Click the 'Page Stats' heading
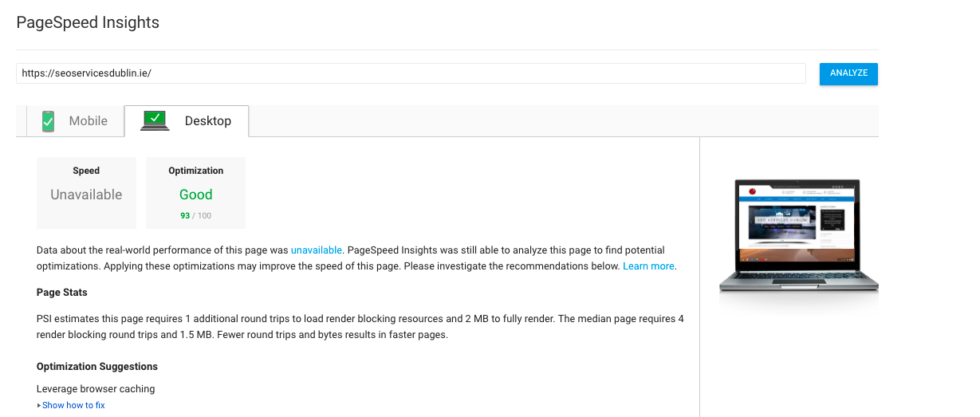 pyautogui.click(x=62, y=293)
